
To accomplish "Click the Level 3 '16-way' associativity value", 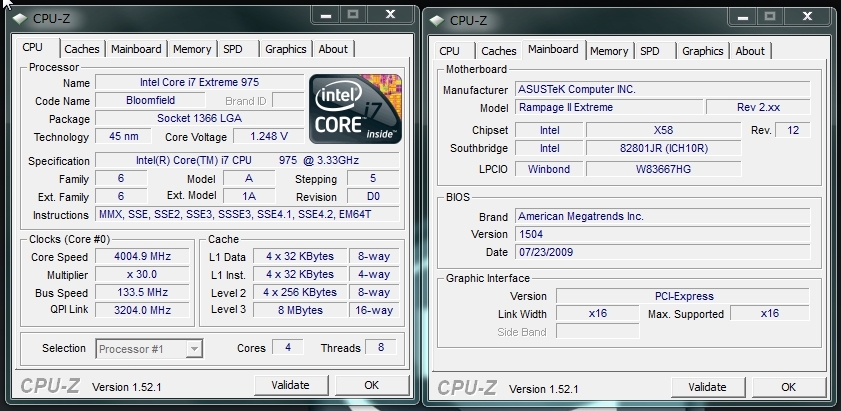I will 374,310.
